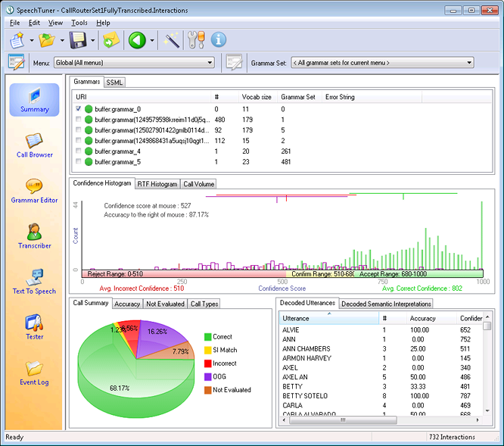This screenshot has height=446, width=504.
Task: Expand the Save arrow dropdown
Action: point(92,41)
